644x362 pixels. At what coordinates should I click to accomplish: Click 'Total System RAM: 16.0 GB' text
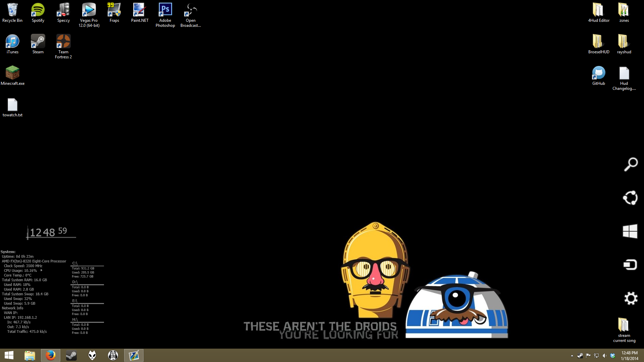[x=24, y=280]
